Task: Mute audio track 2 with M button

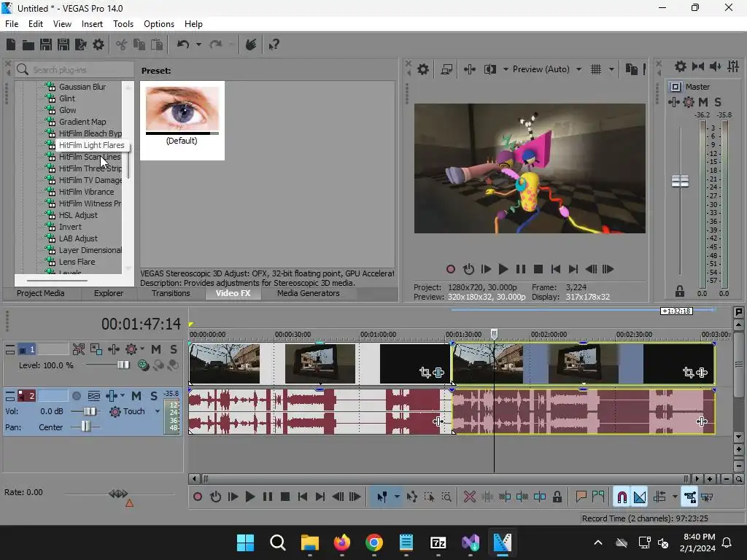Action: [136, 396]
